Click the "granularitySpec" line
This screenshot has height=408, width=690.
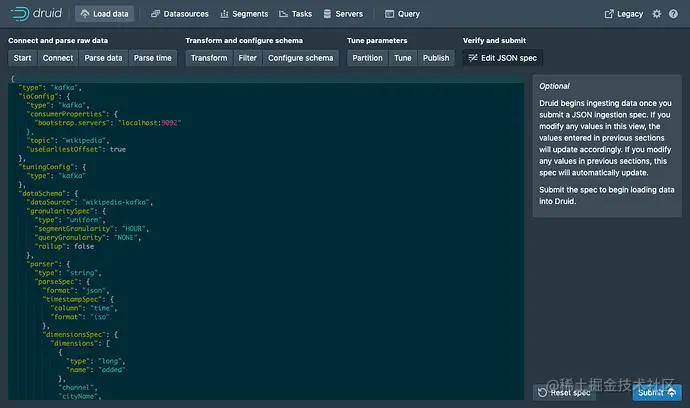pos(66,211)
